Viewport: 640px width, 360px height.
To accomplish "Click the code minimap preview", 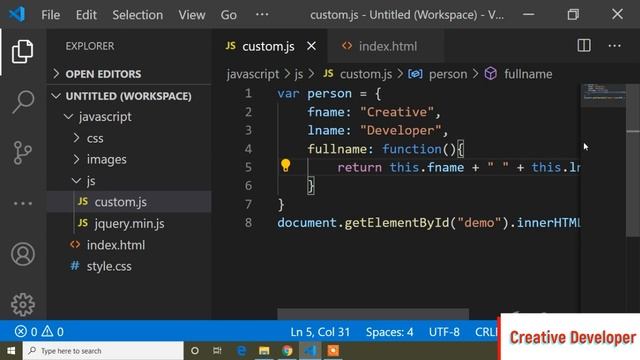I will [603, 96].
